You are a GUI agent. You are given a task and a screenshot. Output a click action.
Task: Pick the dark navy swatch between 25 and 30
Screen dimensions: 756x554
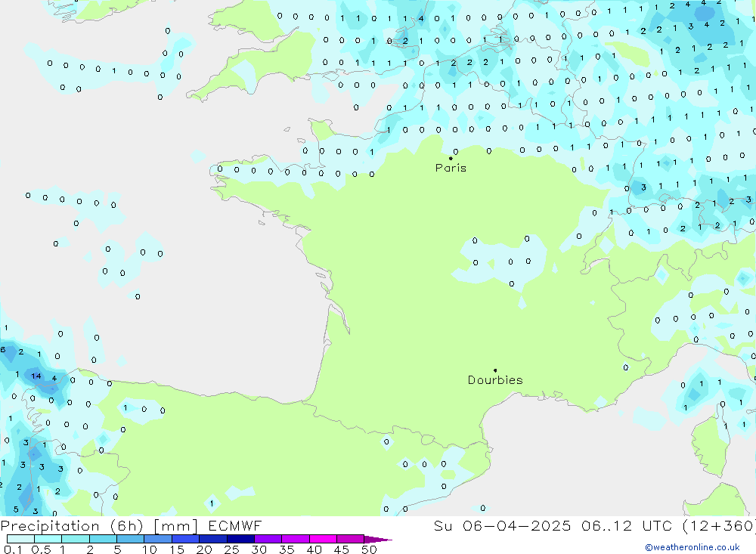tap(240, 539)
